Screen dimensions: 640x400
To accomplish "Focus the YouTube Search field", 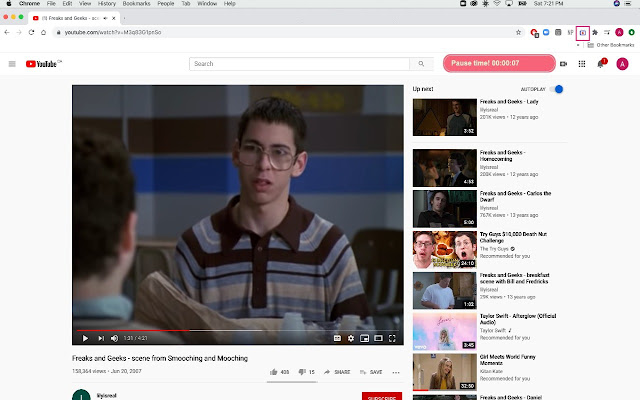I will (299, 64).
